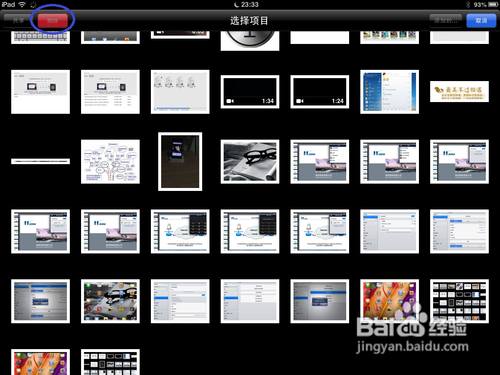Select the clock dial thumbnail in top row

pyautogui.click(x=250, y=41)
